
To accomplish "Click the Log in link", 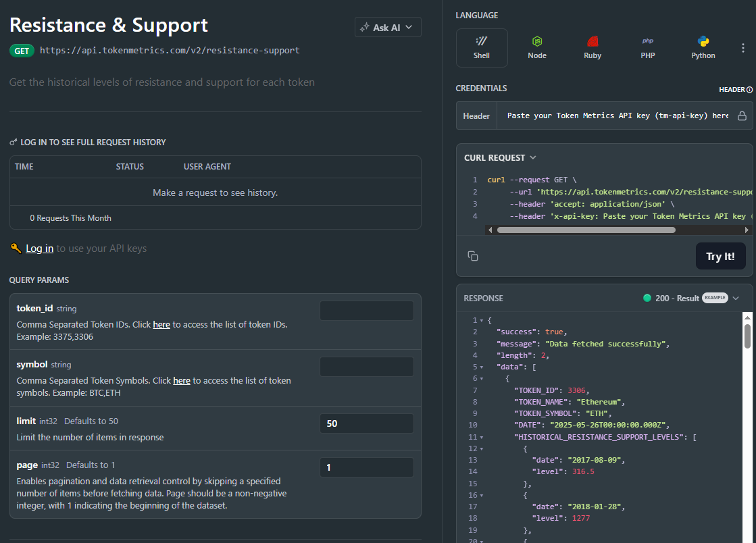I will 40,248.
